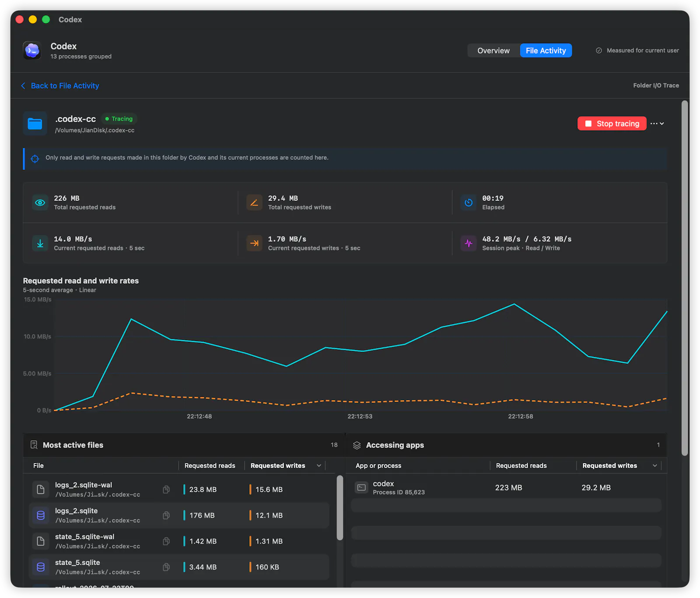Click the Codex app icon in header
Viewport: 700px width, 598px height.
click(32, 51)
